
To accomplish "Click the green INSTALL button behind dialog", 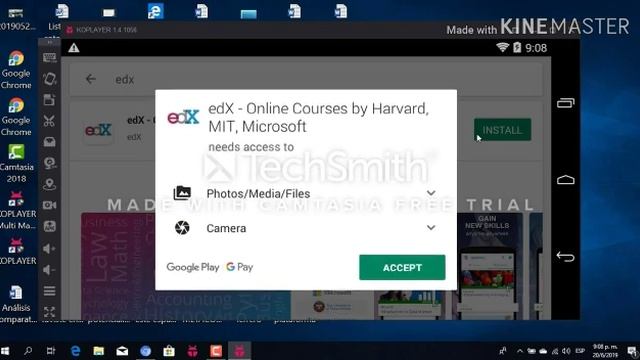I will [502, 130].
